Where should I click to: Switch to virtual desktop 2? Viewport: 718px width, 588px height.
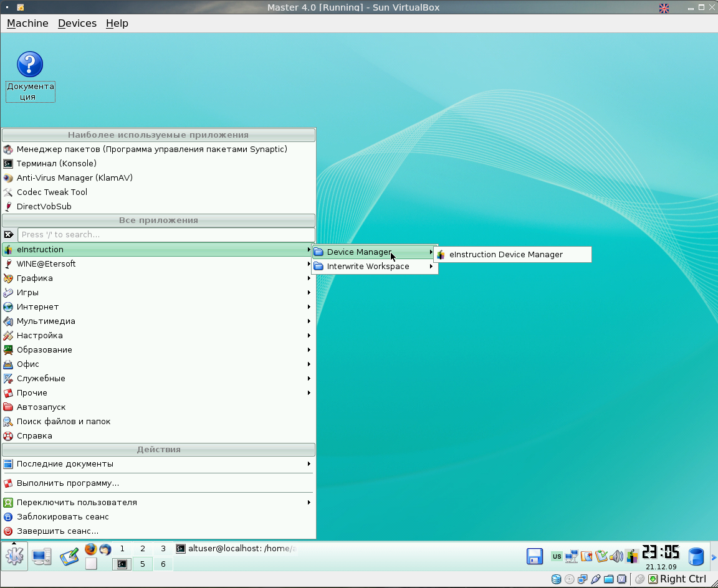pyautogui.click(x=143, y=549)
